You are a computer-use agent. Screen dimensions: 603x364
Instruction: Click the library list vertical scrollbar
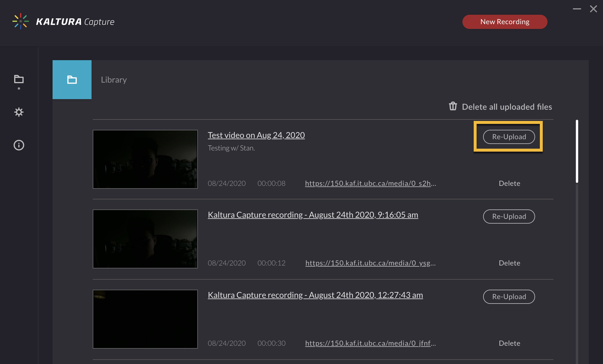[577, 151]
